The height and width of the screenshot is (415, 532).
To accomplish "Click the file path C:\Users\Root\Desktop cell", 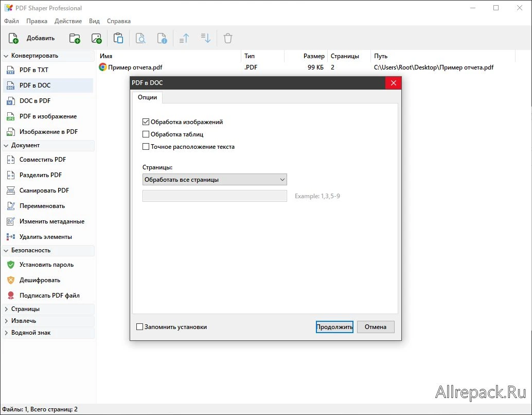I will [x=434, y=67].
